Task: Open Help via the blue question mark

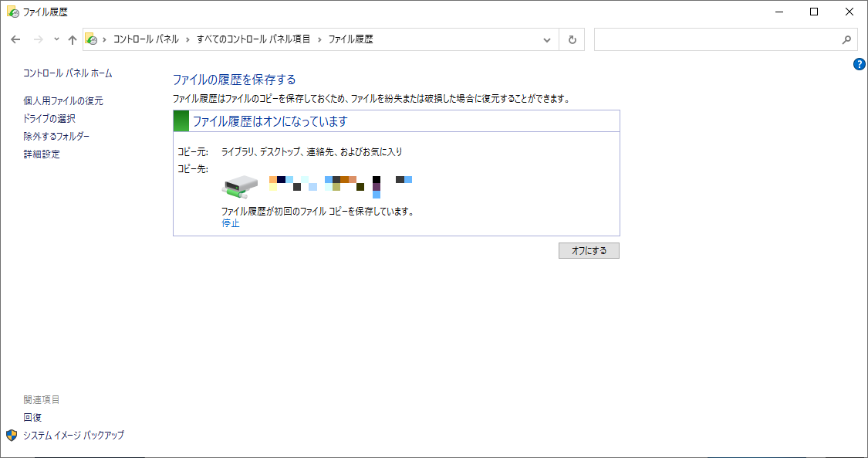Action: 860,64
